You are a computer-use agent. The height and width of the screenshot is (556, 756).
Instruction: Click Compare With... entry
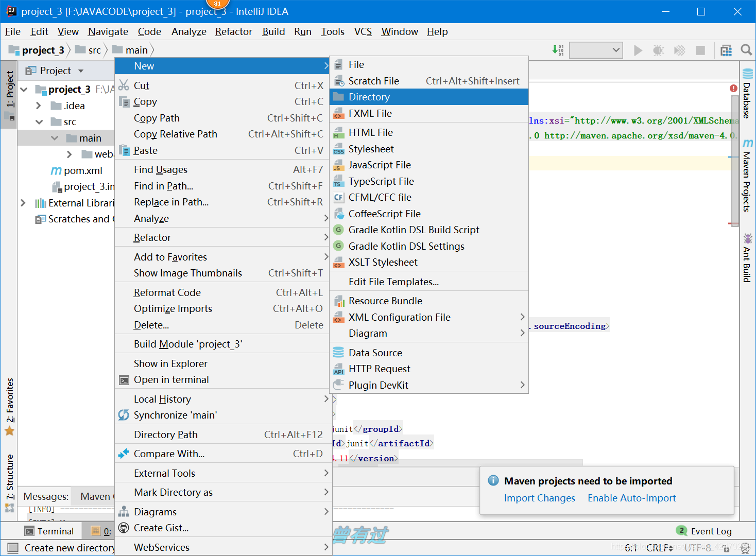(x=223, y=454)
